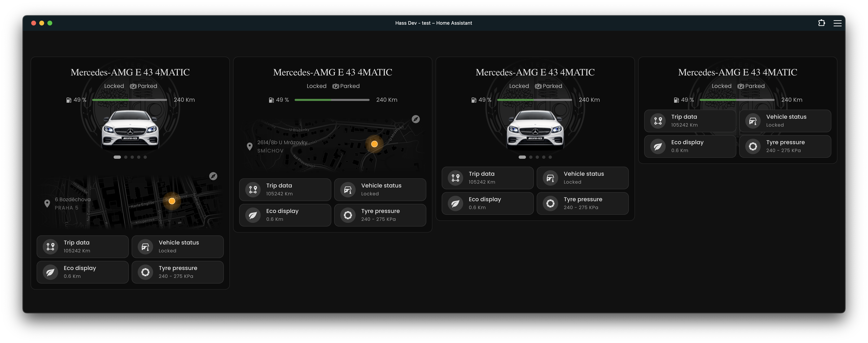Open Vehicle status button in fourth card
The width and height of the screenshot is (868, 343).
pos(785,121)
